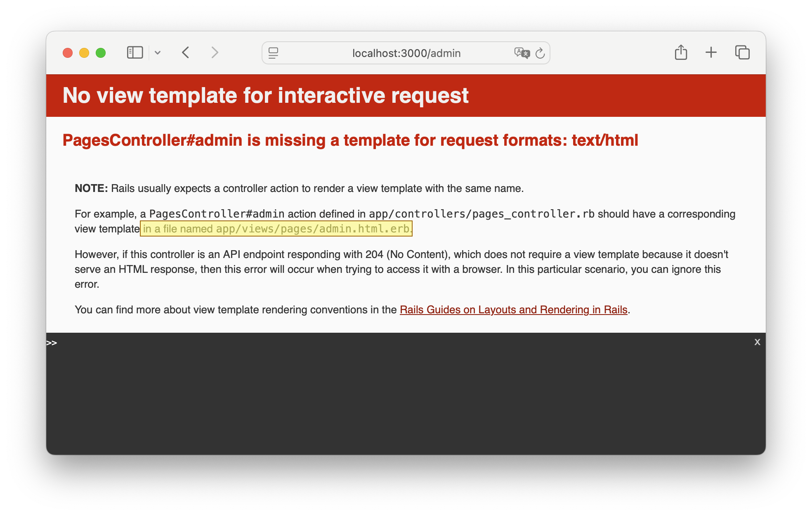
Task: Click the red error header banner
Action: click(406, 95)
